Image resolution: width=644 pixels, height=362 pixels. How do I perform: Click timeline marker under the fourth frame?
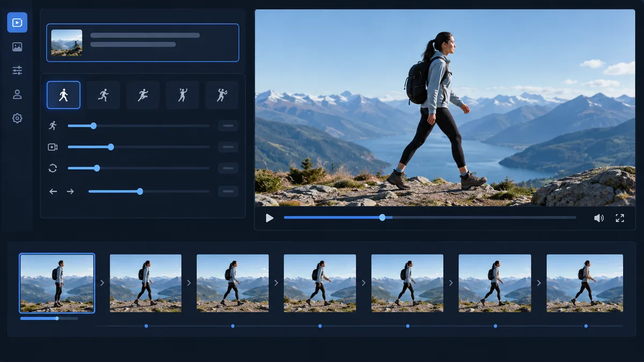[320, 326]
